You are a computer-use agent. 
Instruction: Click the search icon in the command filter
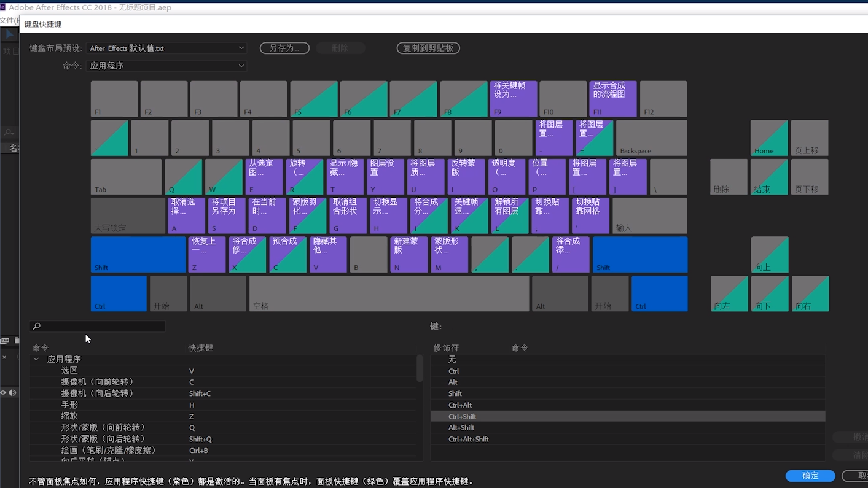pyautogui.click(x=37, y=327)
